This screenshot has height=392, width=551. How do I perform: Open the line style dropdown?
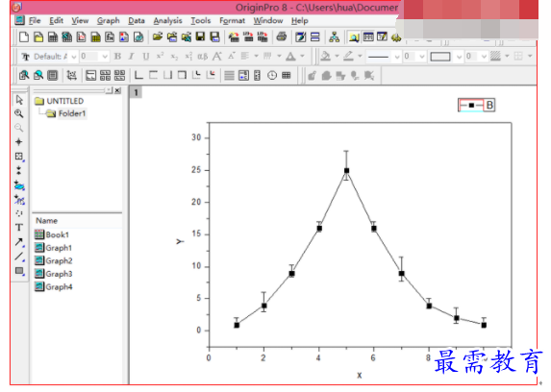397,57
